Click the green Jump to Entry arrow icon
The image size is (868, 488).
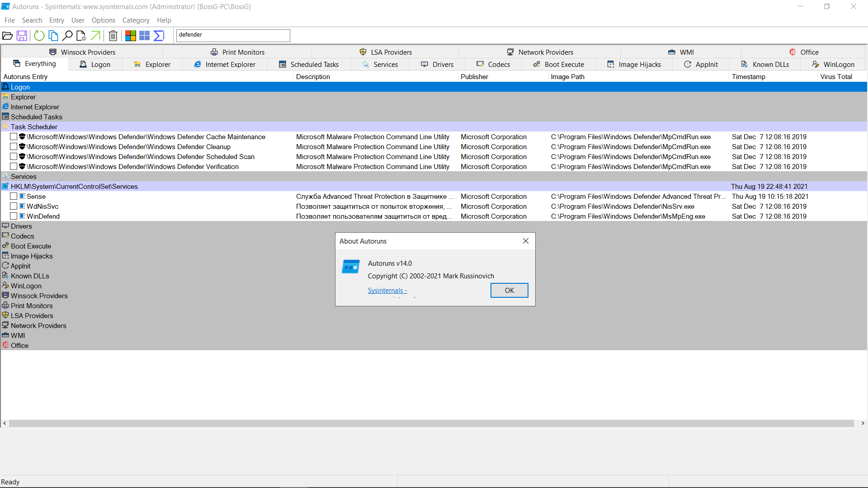coord(95,36)
